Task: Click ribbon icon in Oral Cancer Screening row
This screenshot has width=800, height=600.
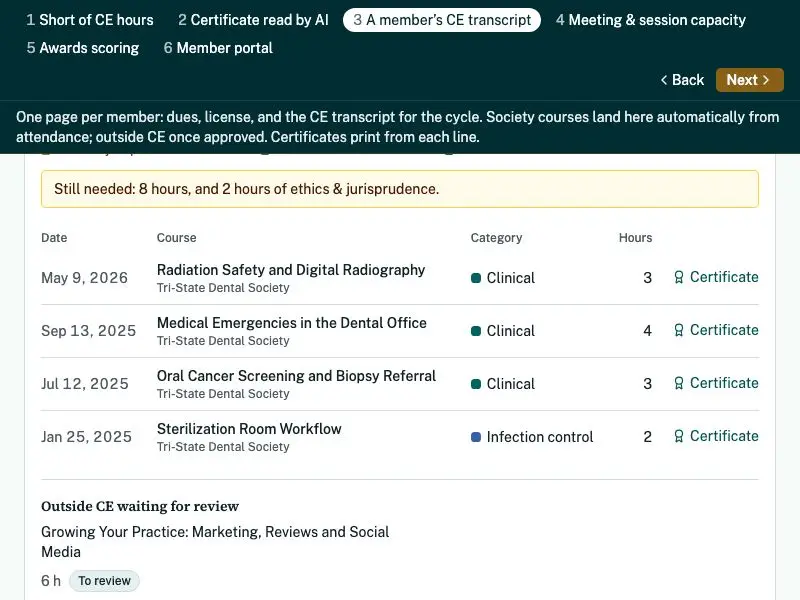Action: (x=679, y=383)
